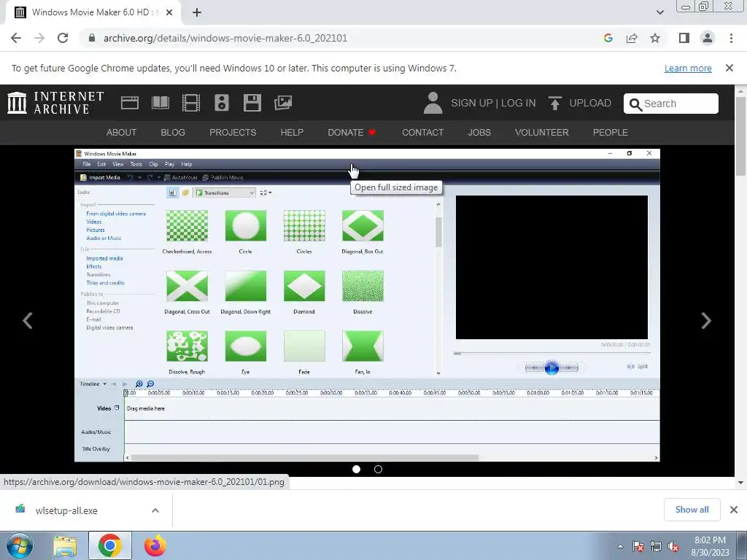Screen dimensions: 747x560
Task: Click the archive.org address bar URL
Action: coord(225,38)
